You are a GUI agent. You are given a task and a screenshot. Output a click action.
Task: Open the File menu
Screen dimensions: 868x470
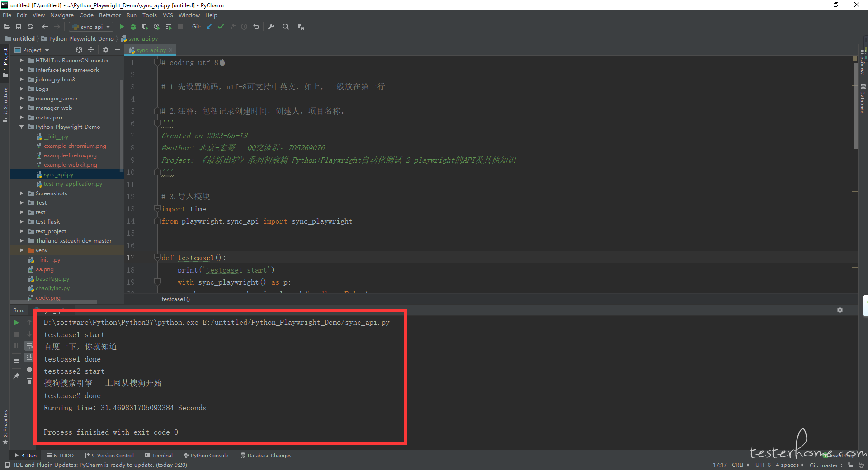click(x=7, y=15)
